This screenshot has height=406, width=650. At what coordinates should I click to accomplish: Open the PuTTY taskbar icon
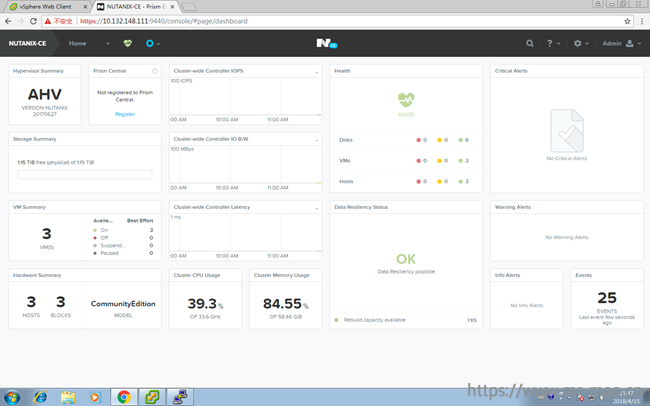pyautogui.click(x=180, y=397)
